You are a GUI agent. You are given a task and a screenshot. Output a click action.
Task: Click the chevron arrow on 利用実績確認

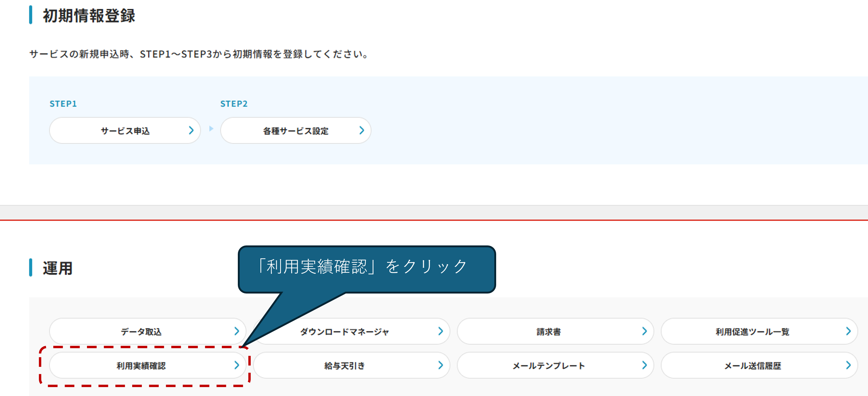coord(237,365)
